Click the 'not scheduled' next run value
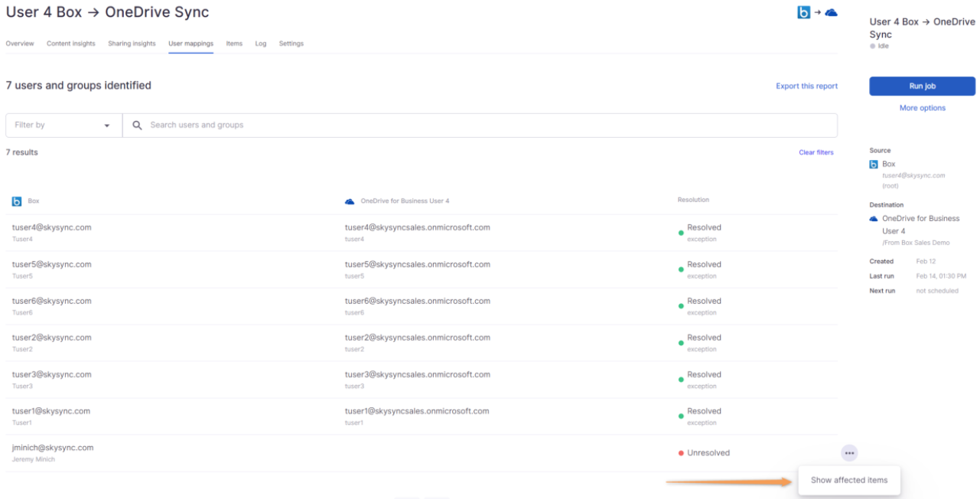 (x=937, y=291)
